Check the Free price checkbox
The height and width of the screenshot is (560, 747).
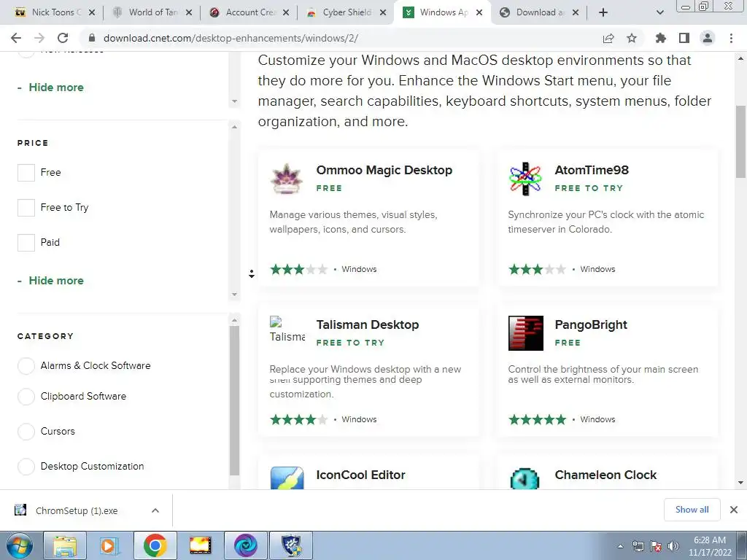click(x=26, y=172)
